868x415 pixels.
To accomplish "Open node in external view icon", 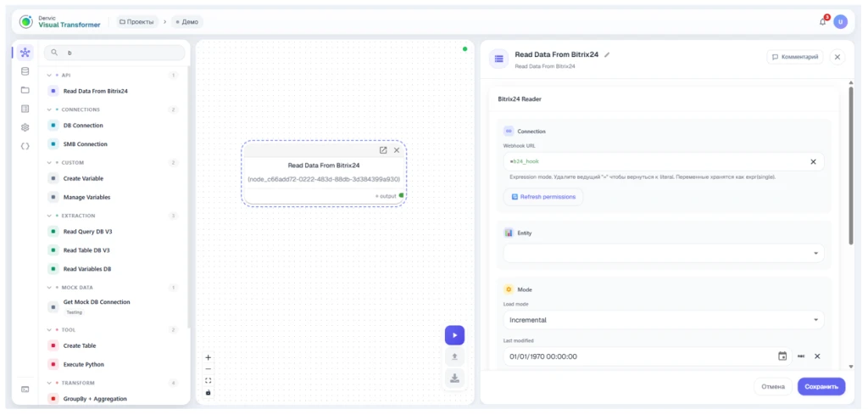I will pos(383,150).
